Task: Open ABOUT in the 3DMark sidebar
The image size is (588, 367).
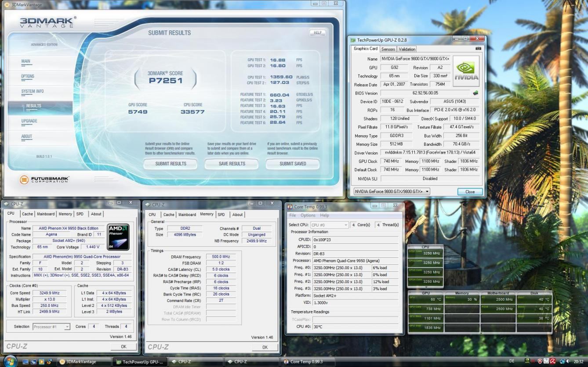Action: tap(27, 137)
